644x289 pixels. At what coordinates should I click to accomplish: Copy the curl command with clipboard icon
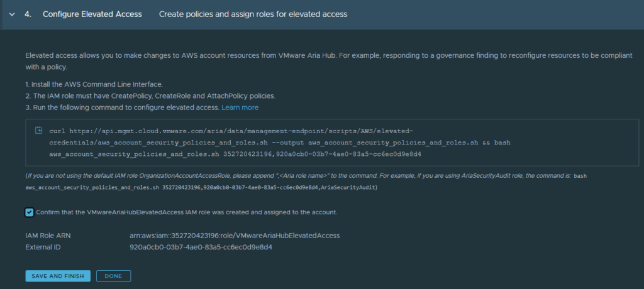[38, 131]
